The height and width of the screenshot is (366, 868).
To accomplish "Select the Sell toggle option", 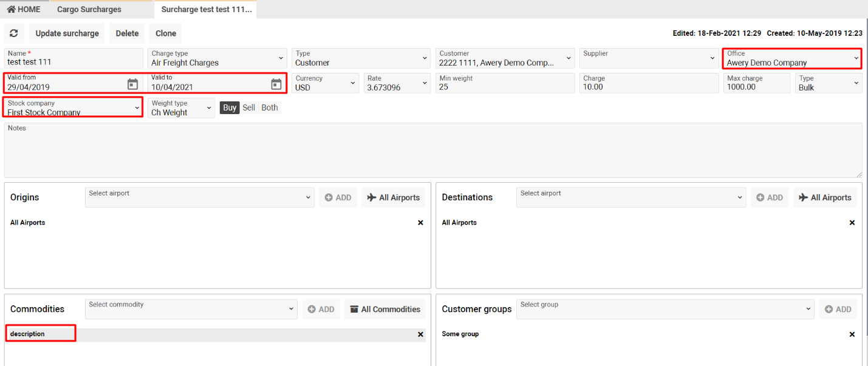I will (249, 107).
